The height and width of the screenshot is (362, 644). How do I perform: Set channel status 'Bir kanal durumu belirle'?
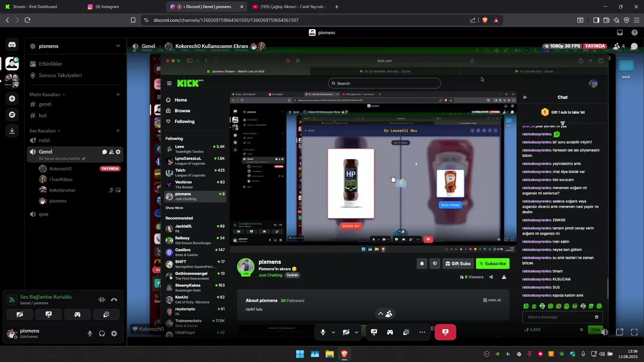pos(62,159)
